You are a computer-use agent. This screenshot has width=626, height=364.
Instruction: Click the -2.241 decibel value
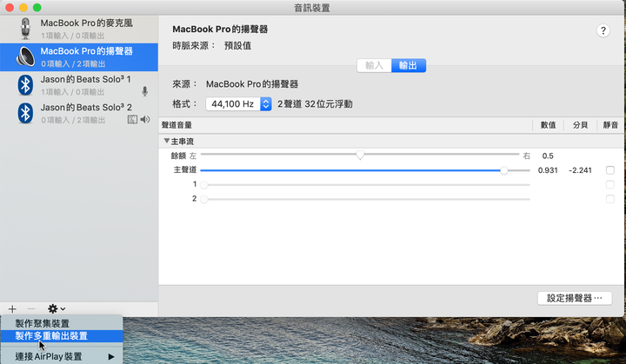tap(580, 170)
